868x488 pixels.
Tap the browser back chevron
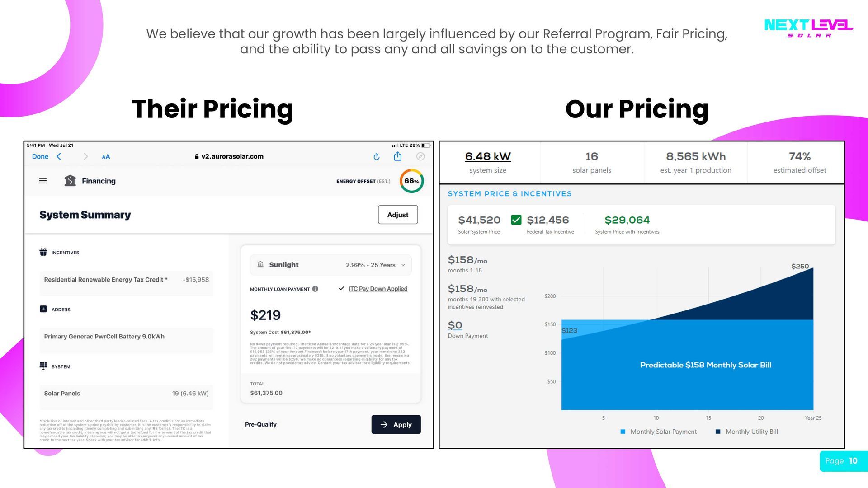click(59, 156)
